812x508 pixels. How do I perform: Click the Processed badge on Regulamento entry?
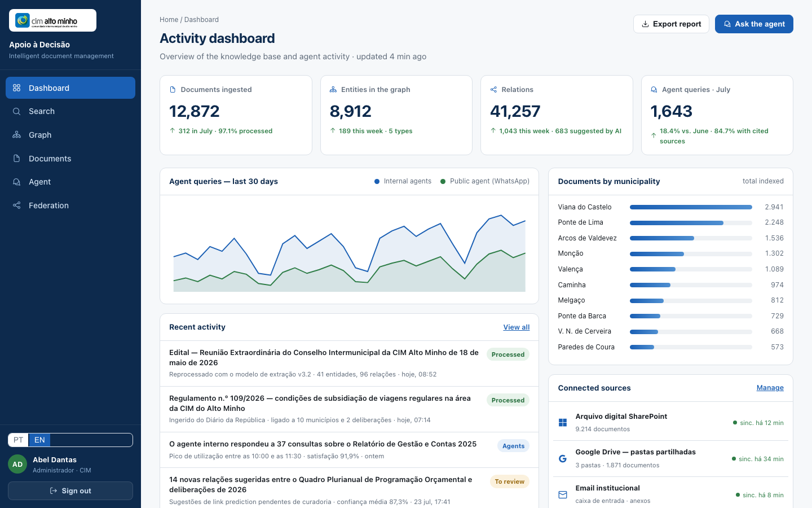[508, 400]
